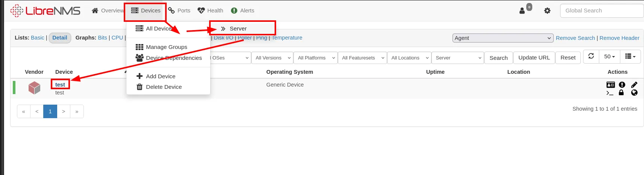The height and width of the screenshot is (175, 644).
Task: Switch to the Detail list view
Action: coord(60,38)
